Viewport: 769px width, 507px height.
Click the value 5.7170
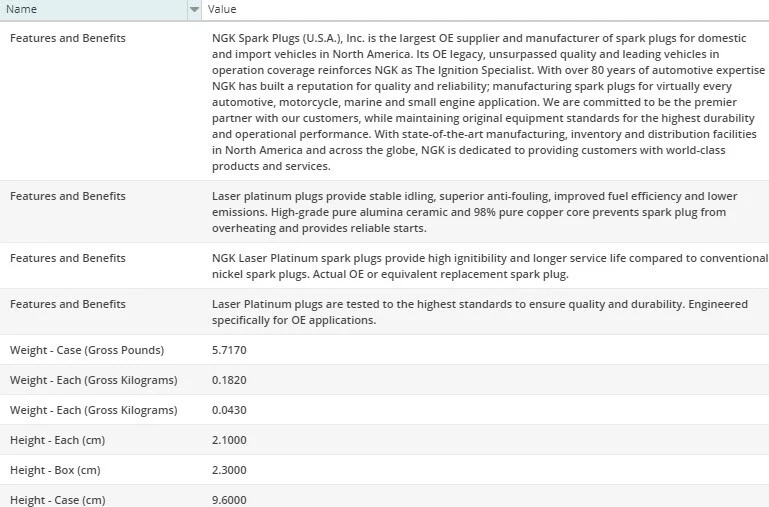pyautogui.click(x=229, y=350)
